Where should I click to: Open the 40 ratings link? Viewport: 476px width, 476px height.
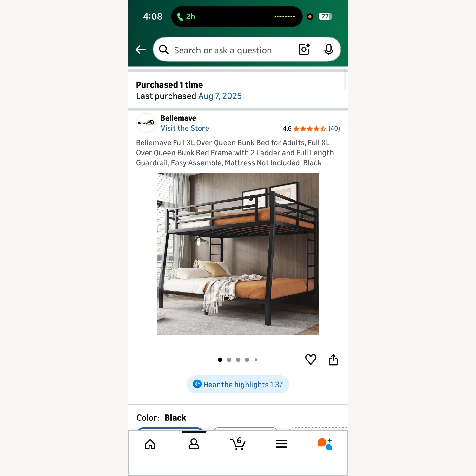pyautogui.click(x=334, y=129)
